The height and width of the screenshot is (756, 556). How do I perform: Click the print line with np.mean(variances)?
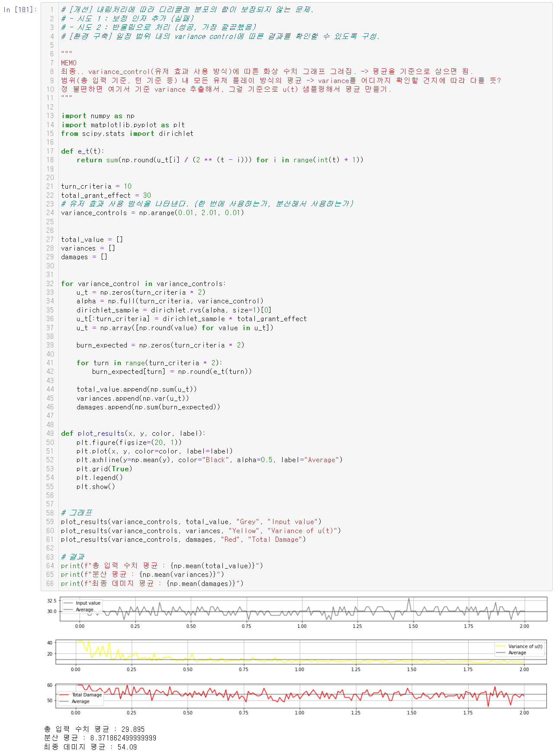tap(142, 575)
